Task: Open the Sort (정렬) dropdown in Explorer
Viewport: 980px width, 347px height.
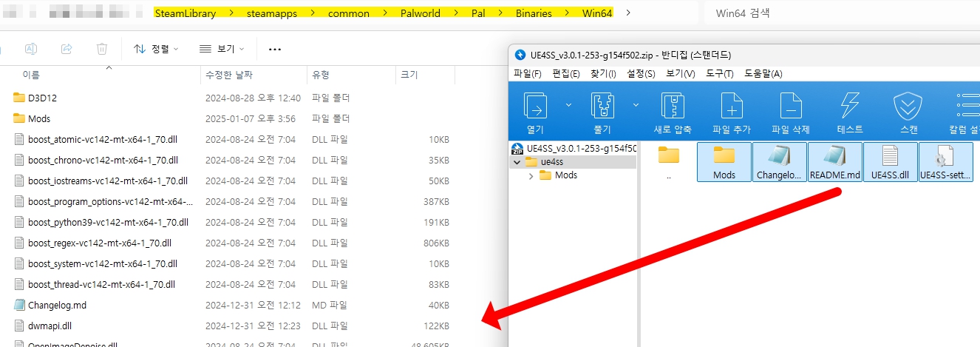Action: tap(156, 49)
